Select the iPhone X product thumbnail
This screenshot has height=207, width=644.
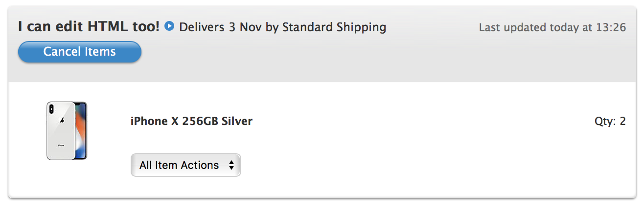(x=67, y=131)
